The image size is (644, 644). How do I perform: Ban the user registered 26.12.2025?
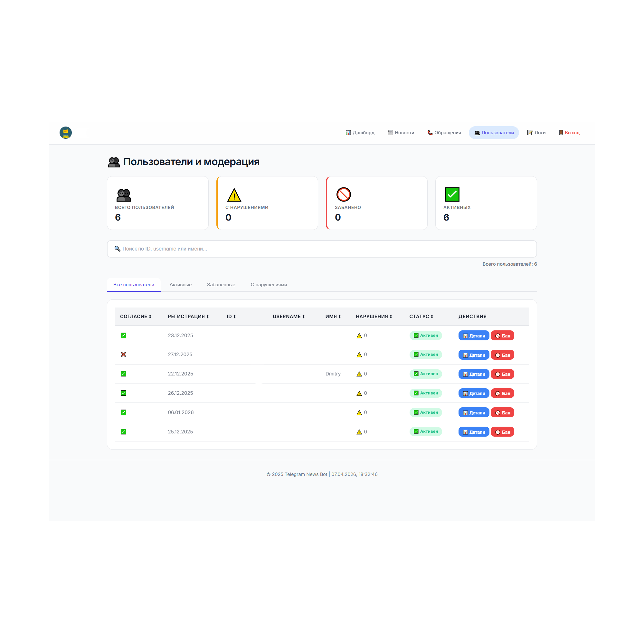[x=502, y=393]
